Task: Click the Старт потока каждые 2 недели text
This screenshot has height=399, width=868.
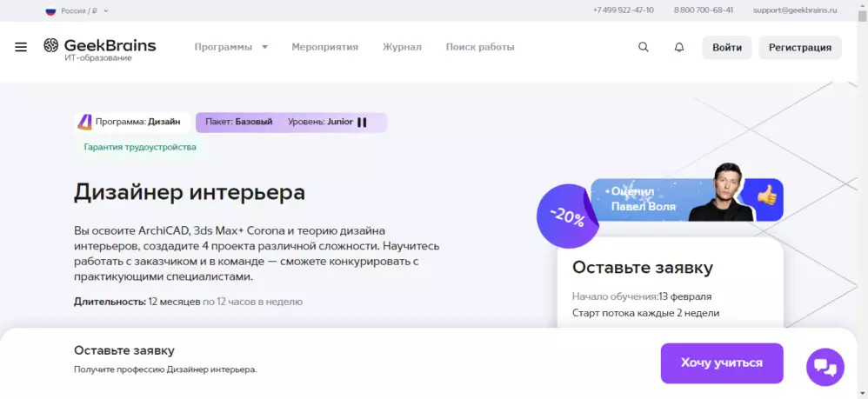Action: [x=645, y=313]
